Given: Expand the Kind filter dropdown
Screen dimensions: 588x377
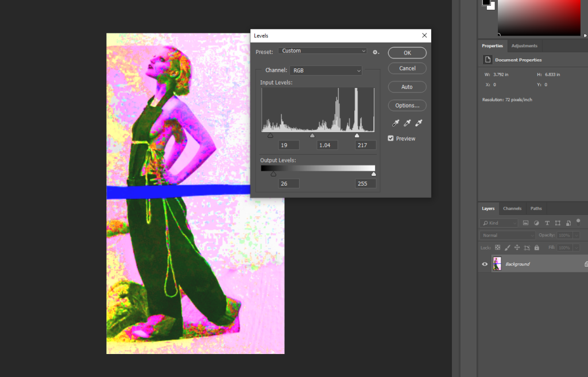Looking at the screenshot, I should [x=498, y=223].
